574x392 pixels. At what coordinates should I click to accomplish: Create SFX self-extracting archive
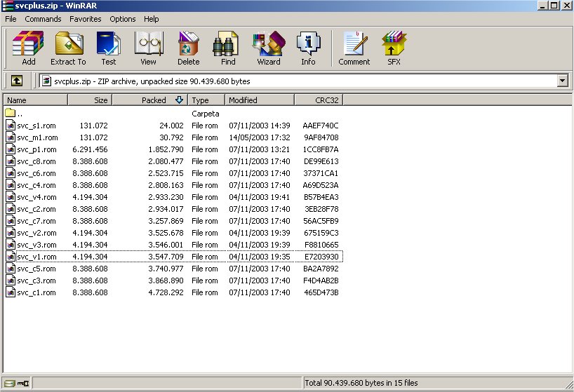pos(394,48)
